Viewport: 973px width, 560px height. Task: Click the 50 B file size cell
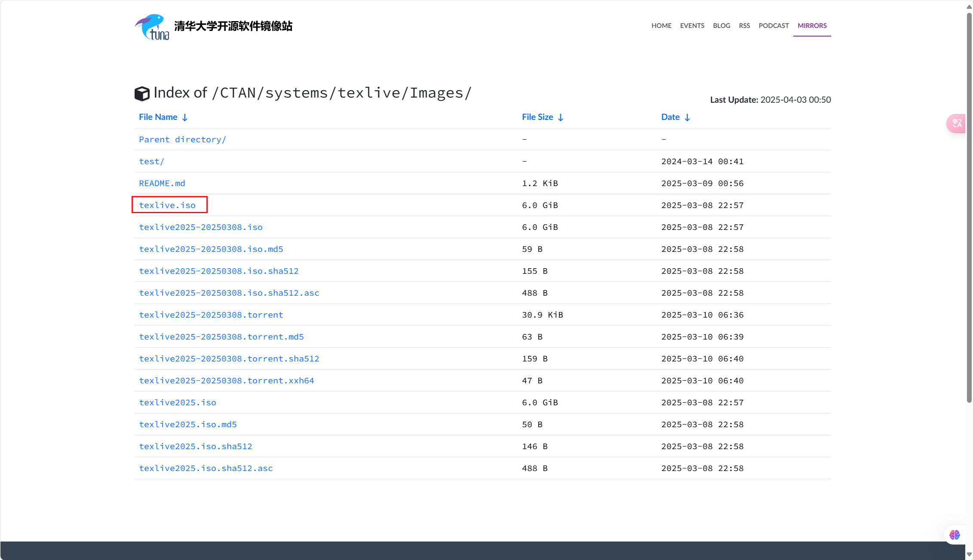coord(532,424)
